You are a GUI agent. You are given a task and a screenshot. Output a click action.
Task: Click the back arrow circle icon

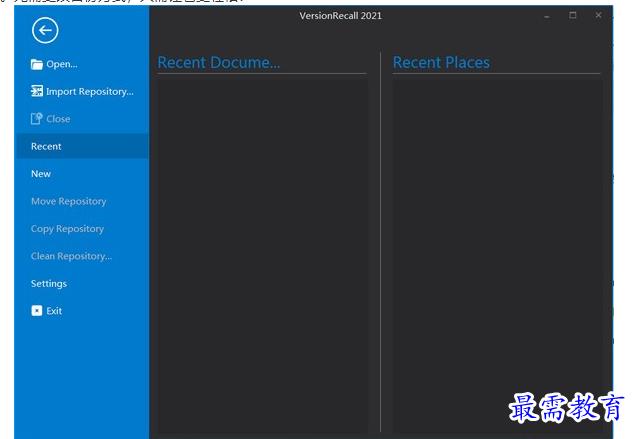point(45,30)
